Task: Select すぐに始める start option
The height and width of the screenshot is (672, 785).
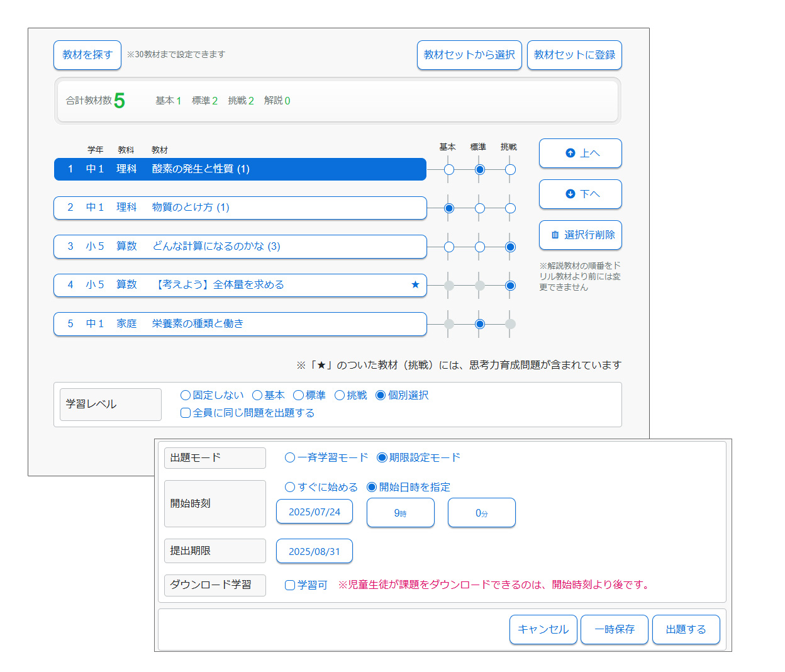Action: click(x=290, y=488)
